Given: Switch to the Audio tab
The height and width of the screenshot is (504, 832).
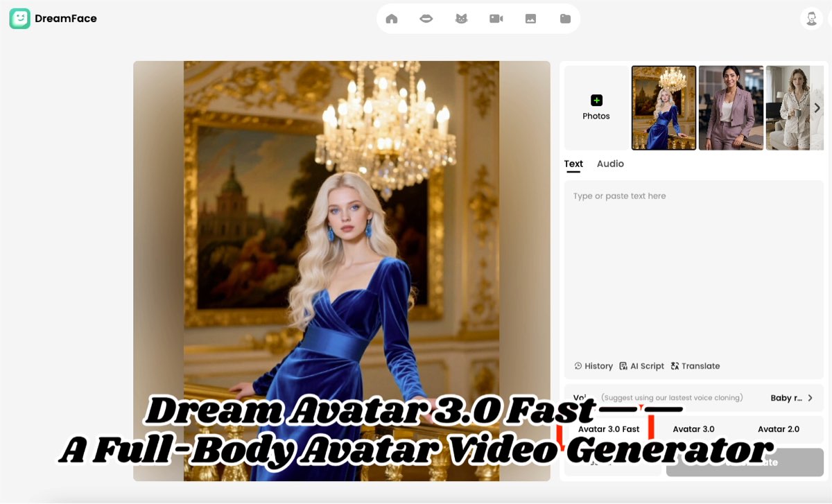Looking at the screenshot, I should (610, 164).
